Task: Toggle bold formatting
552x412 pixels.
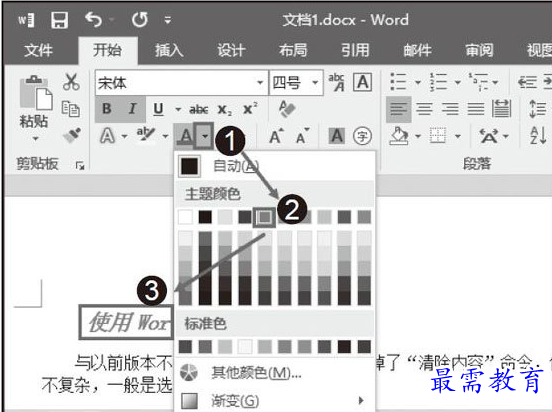Action: point(107,109)
